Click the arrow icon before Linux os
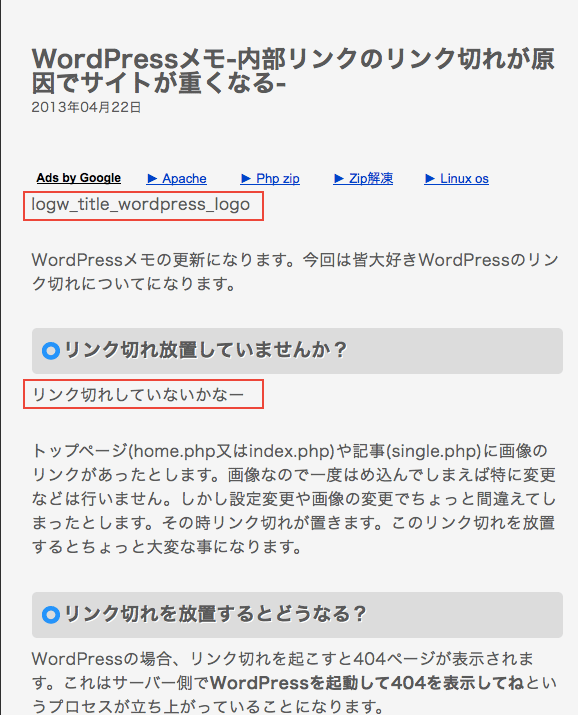 430,179
